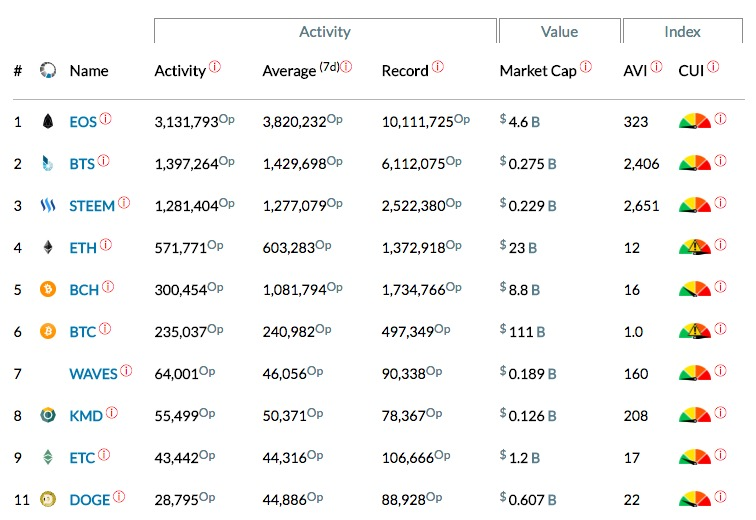Click info icon beside Activity column header
This screenshot has height=520, width=756.
[x=215, y=67]
